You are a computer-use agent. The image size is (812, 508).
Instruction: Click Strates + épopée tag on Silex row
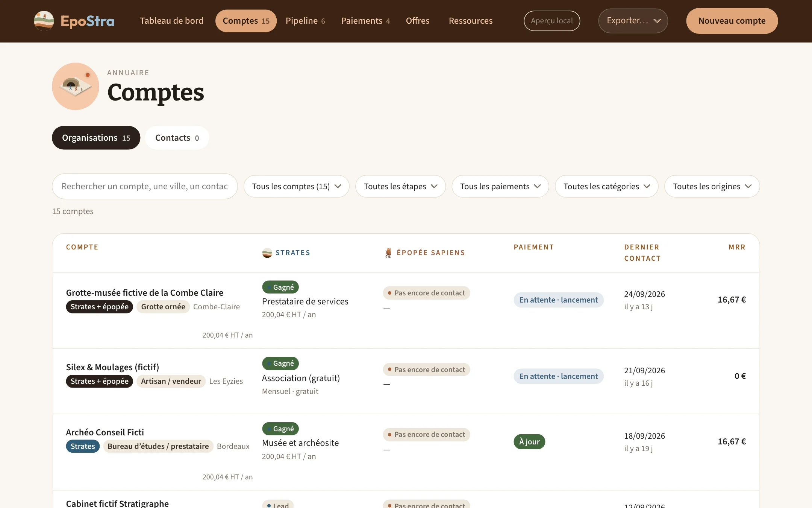pos(100,381)
